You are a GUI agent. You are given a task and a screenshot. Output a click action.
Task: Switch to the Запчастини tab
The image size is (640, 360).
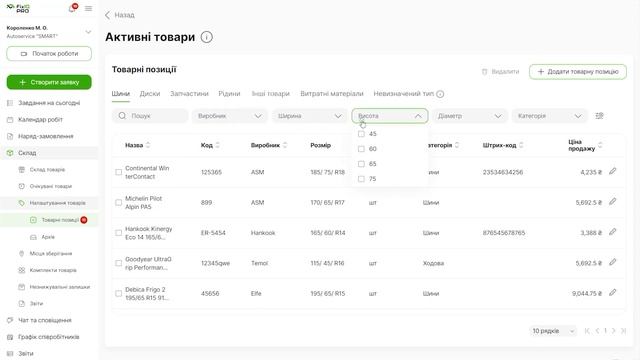tap(189, 94)
